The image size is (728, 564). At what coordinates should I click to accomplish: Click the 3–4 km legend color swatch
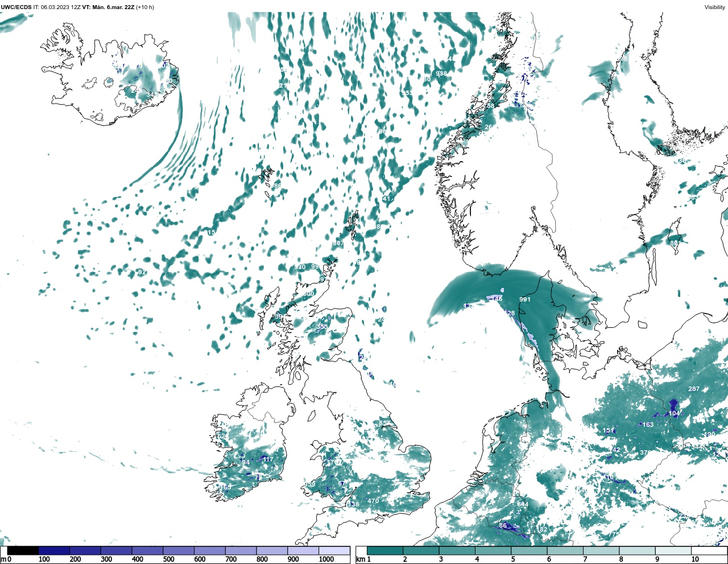[457, 551]
